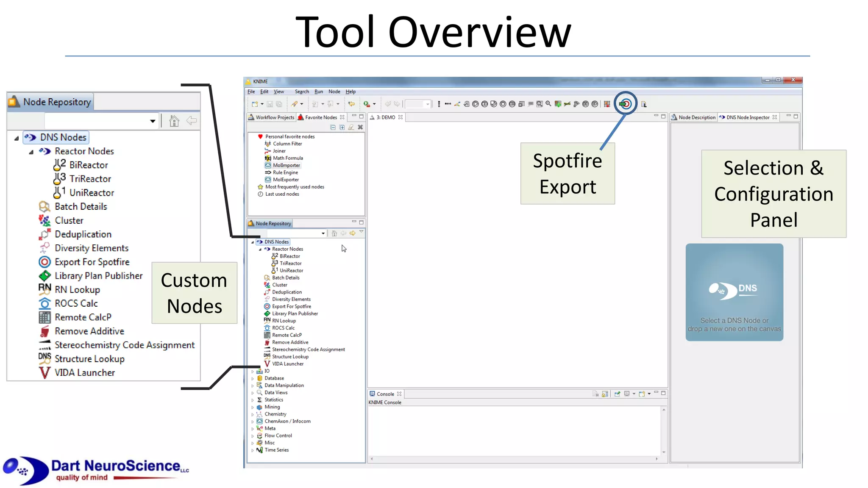Viewport: 868px width, 488px height.
Task: Open the search dropdown in KNIME window's Node Repository
Action: pos(323,233)
